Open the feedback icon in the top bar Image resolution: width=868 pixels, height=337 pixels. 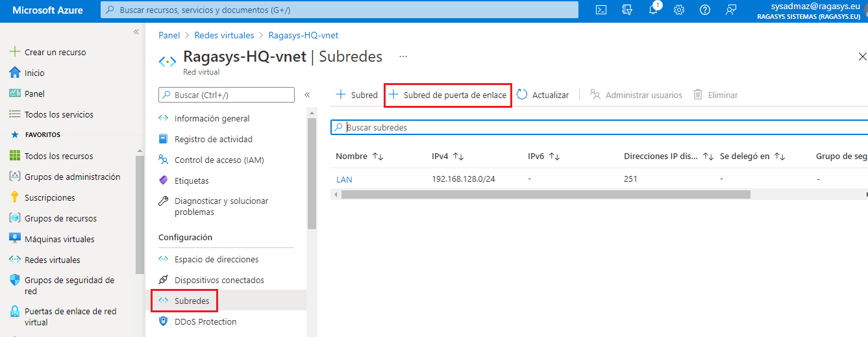tap(731, 10)
